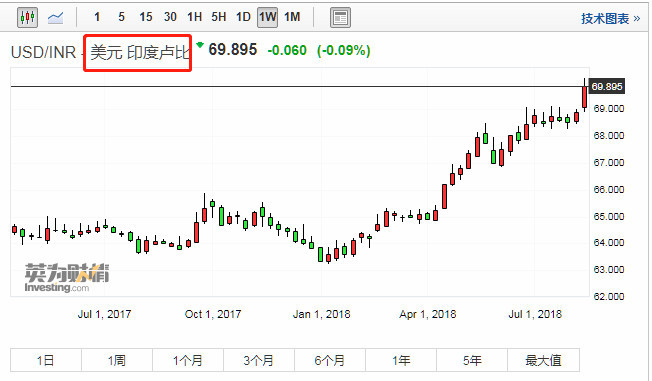The width and height of the screenshot is (652, 381).
Task: Click the Apr 1, 2018 axis date
Action: pyautogui.click(x=428, y=314)
